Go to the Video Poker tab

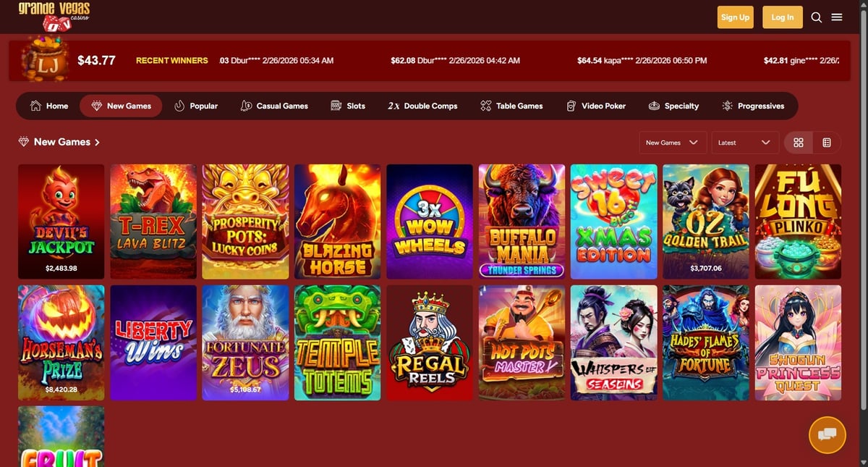click(596, 106)
